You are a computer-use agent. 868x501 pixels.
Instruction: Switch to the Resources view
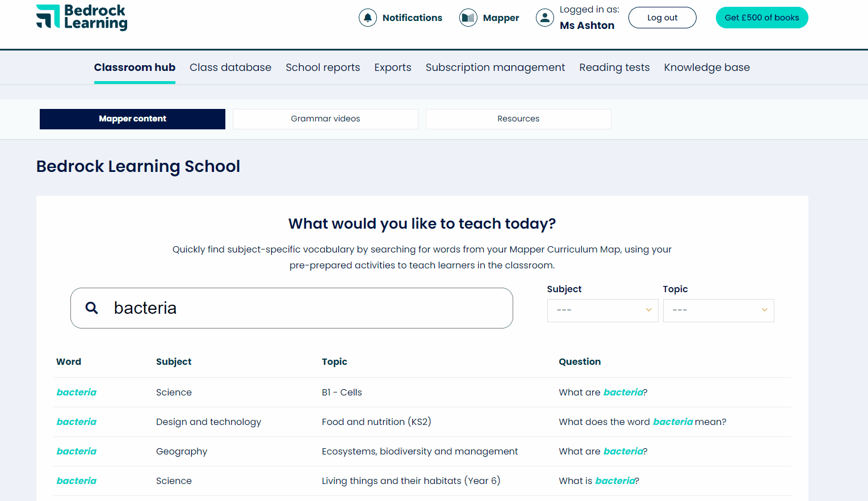coord(518,119)
